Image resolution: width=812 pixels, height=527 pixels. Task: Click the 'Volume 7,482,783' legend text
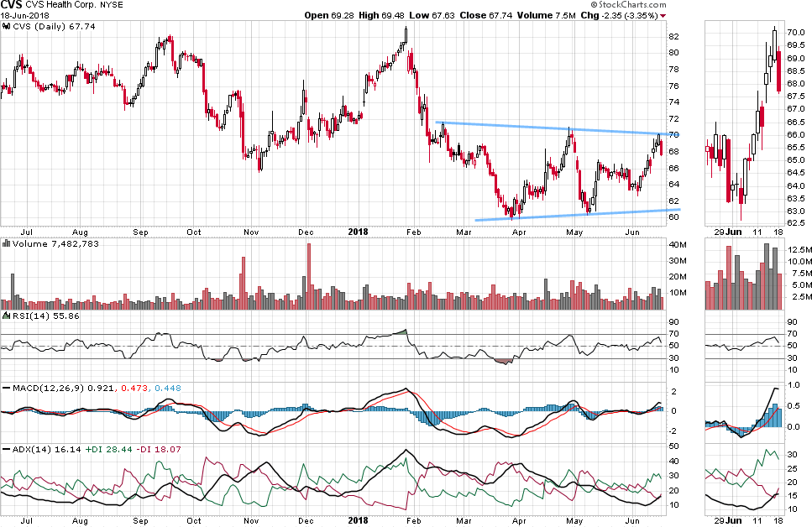[55, 243]
